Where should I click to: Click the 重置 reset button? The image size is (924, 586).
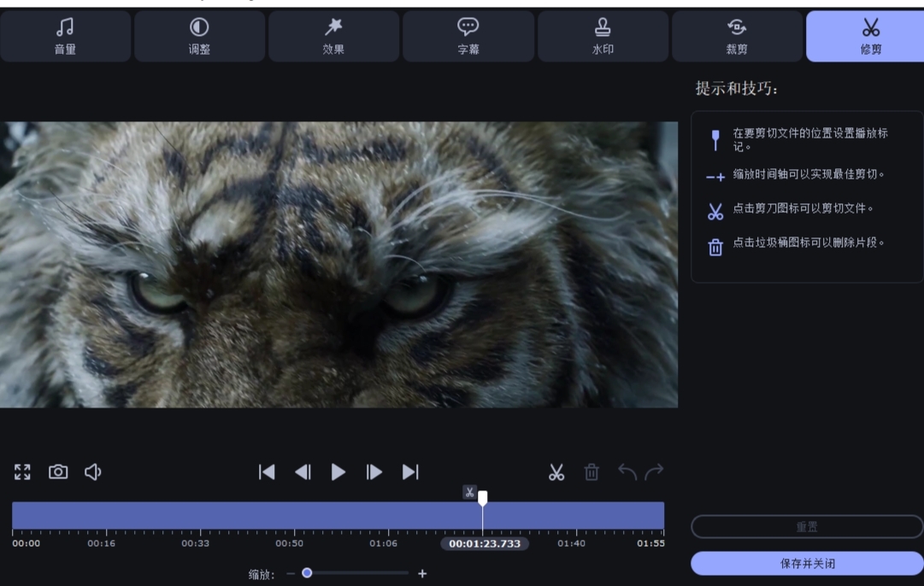(x=807, y=526)
